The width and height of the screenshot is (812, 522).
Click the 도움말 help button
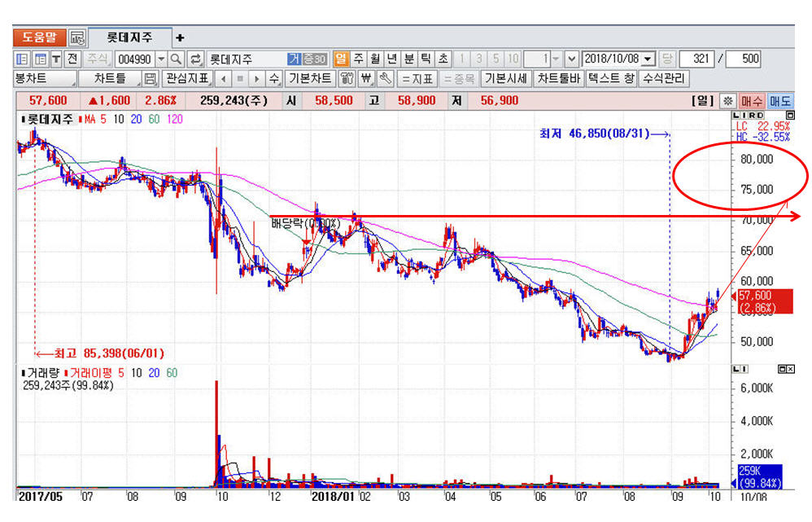(x=39, y=37)
